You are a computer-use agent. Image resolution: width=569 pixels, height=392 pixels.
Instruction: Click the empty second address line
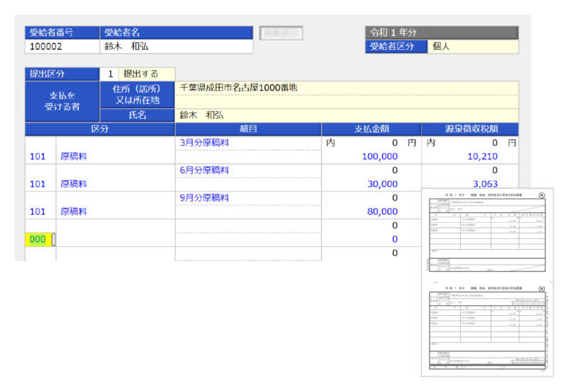tap(346, 102)
